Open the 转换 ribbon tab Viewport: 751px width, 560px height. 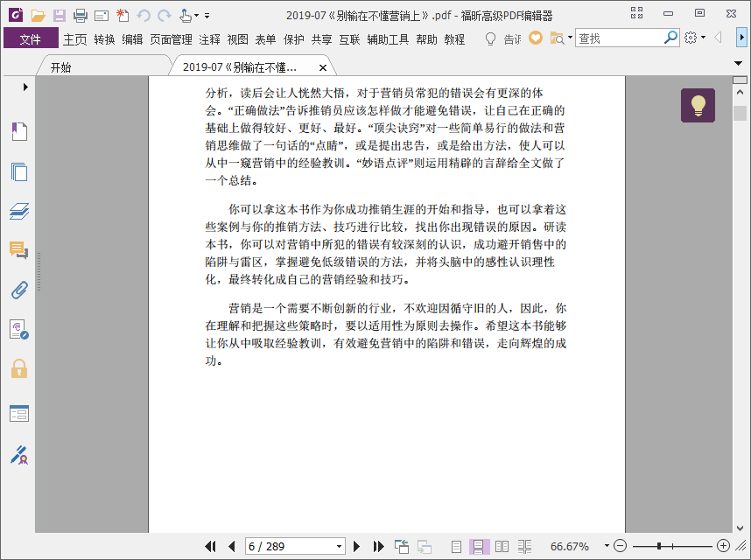point(104,39)
